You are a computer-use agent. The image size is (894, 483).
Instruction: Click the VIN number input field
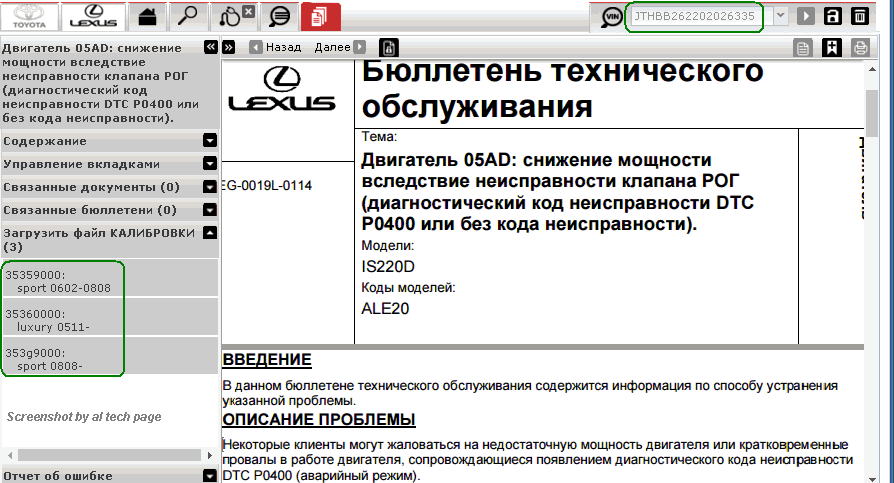(694, 17)
